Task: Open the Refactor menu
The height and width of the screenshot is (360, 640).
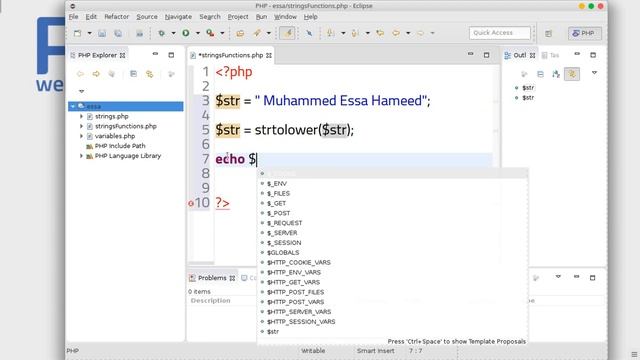Action: 116,17
